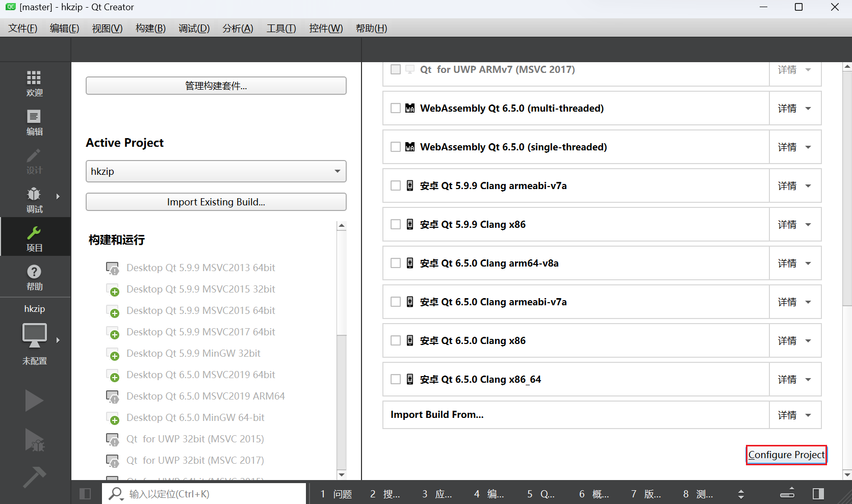This screenshot has height=504, width=852.
Task: Check Android Qt 6.5.0 Clang armeabi-v7a kit
Action: click(396, 302)
